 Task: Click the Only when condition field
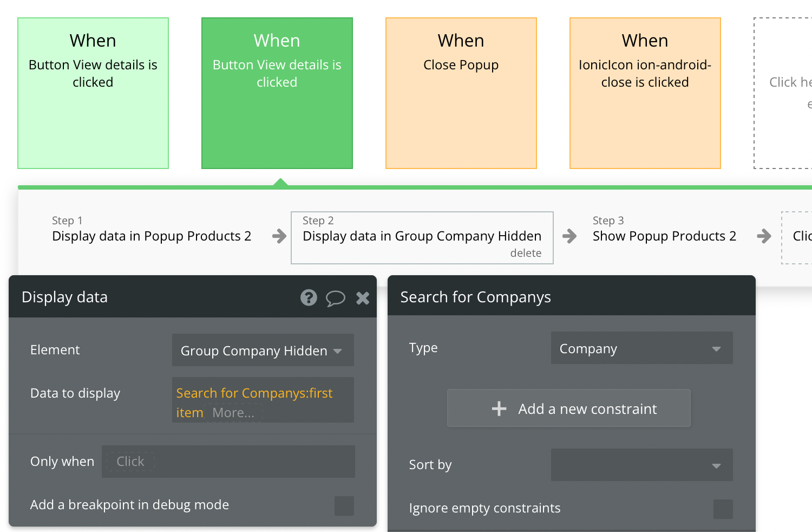[228, 462]
